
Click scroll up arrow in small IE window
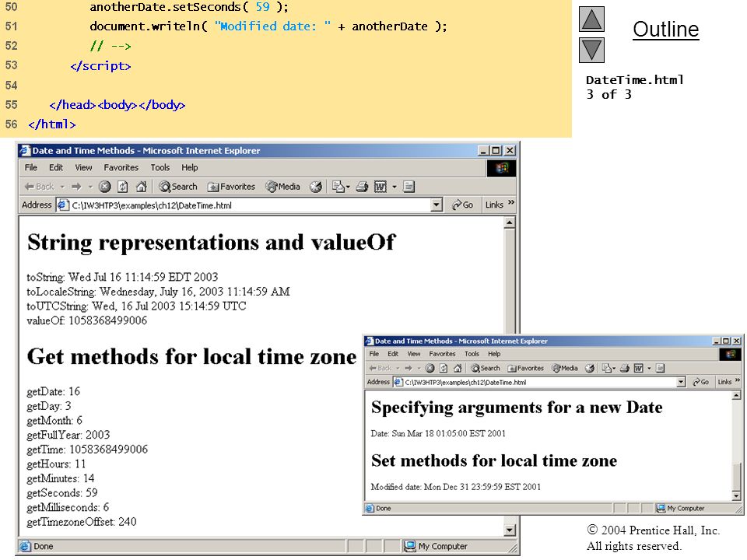point(737,396)
